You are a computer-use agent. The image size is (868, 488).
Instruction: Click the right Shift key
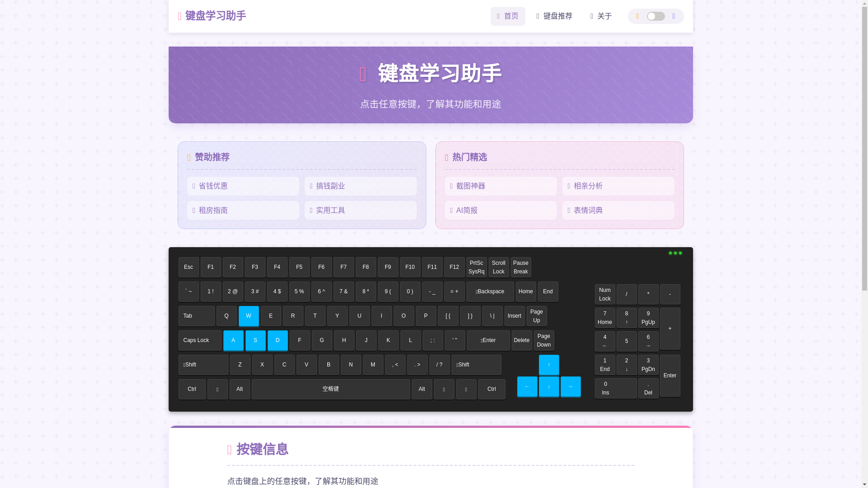click(476, 365)
